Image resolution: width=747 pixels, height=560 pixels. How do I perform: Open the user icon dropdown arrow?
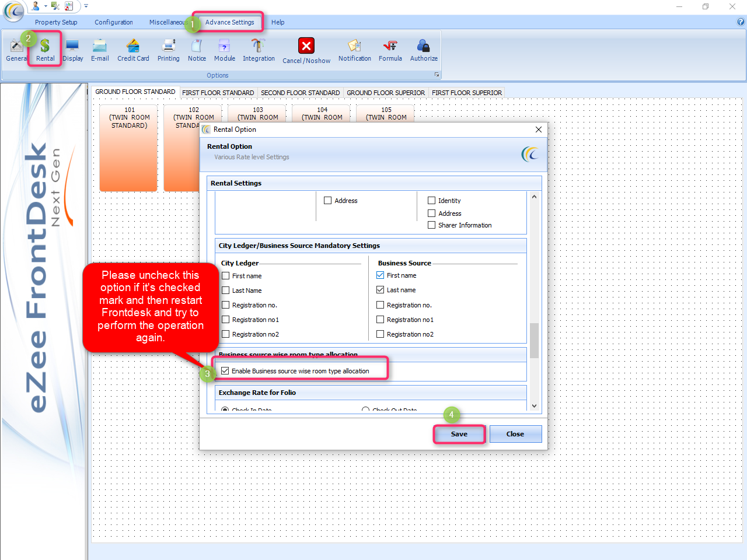tap(46, 6)
